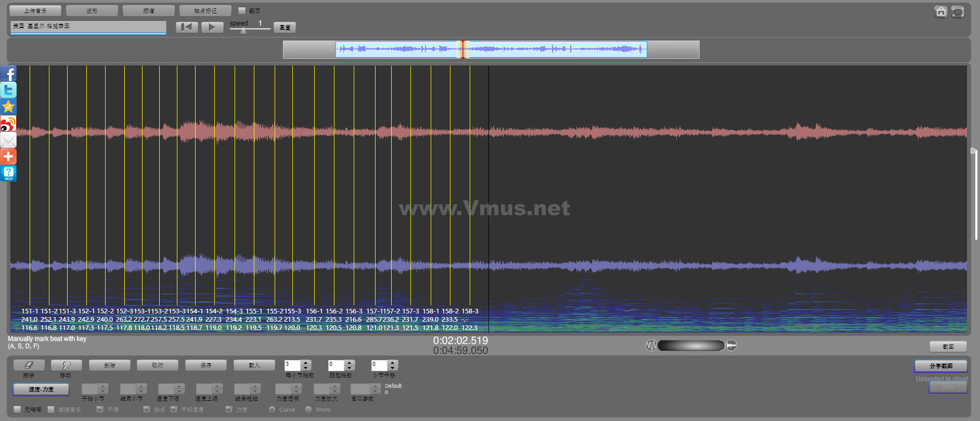Click the 上传音乐 upload music button
This screenshot has width=980, height=421.
pos(35,11)
